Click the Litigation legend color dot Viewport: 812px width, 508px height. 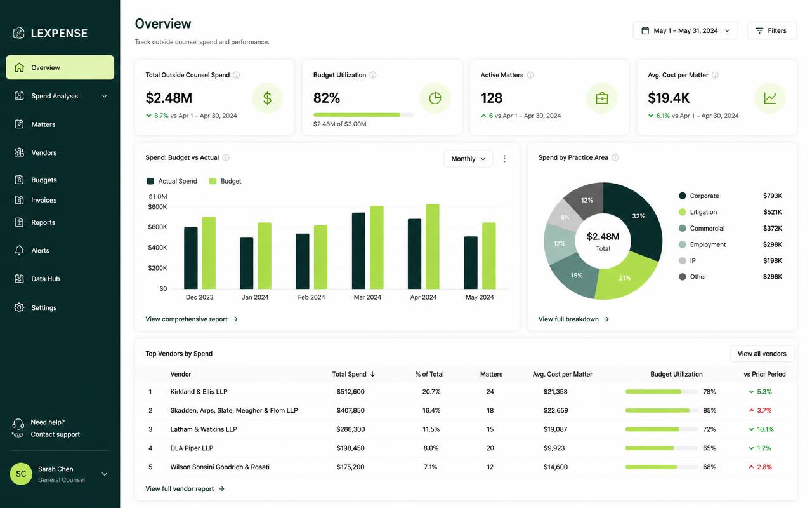(683, 212)
